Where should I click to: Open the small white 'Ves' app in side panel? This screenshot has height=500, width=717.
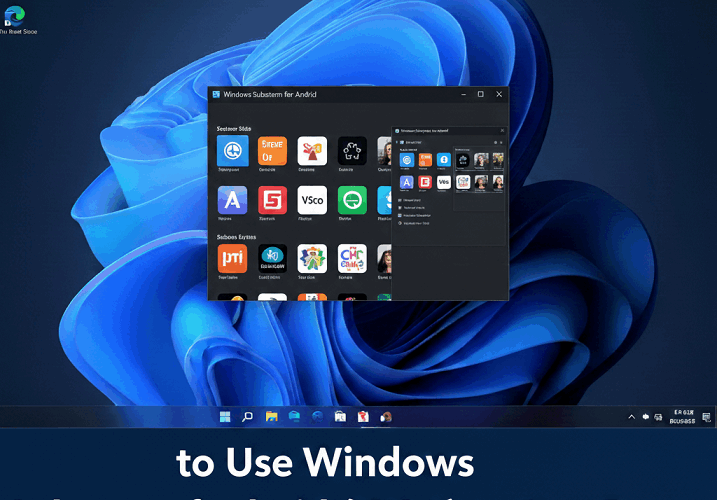click(x=444, y=182)
